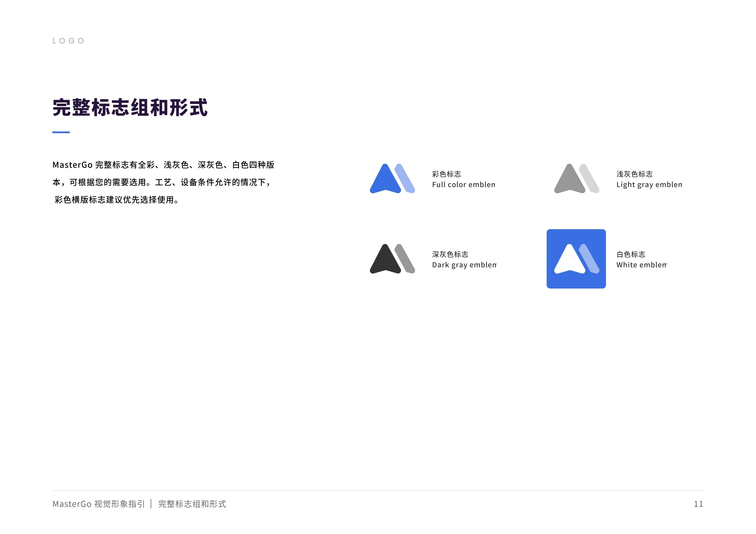Click the light gray emblem logo
This screenshot has height=534, width=756.
[577, 178]
